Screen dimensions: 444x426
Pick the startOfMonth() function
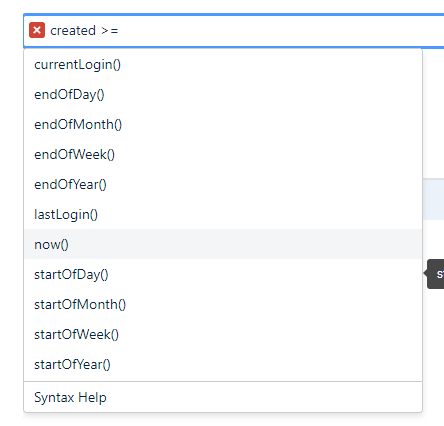[x=223, y=304]
